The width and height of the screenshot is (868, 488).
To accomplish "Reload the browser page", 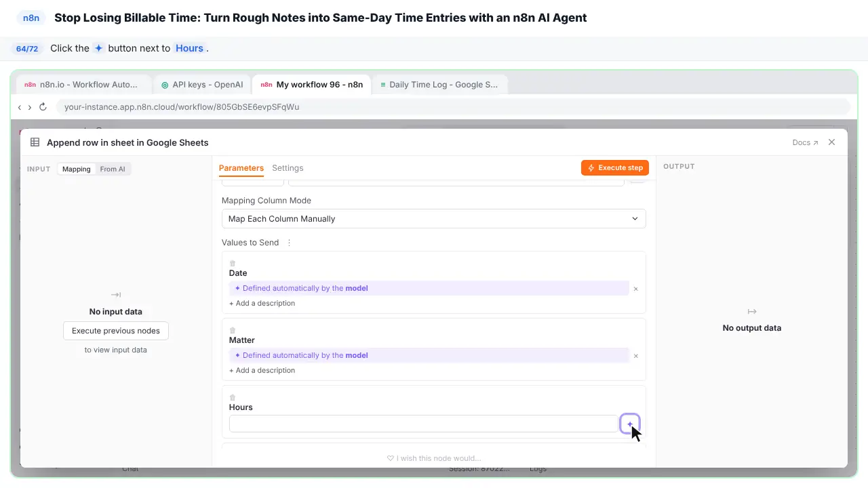I will click(x=43, y=107).
